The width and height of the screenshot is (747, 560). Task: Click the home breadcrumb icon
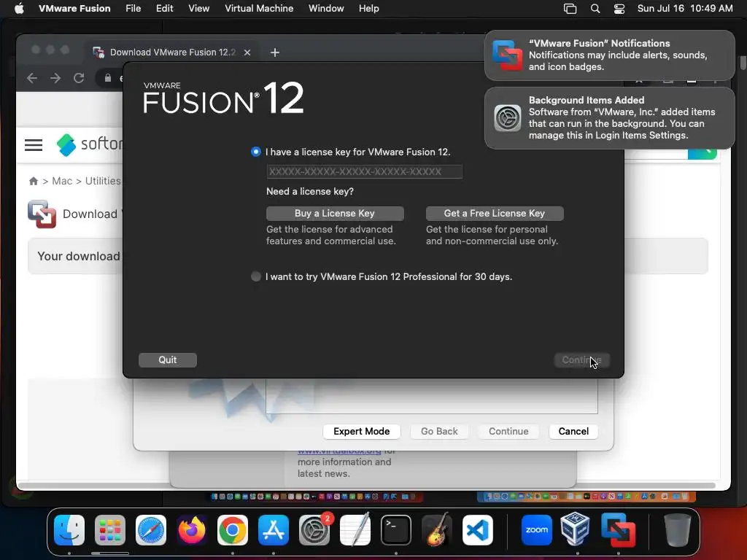pyautogui.click(x=34, y=181)
